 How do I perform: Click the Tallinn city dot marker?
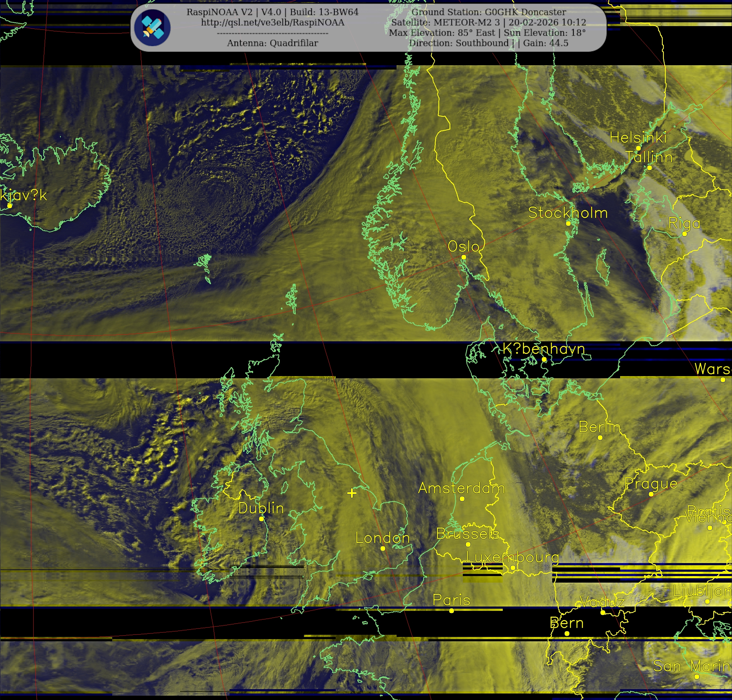(649, 168)
